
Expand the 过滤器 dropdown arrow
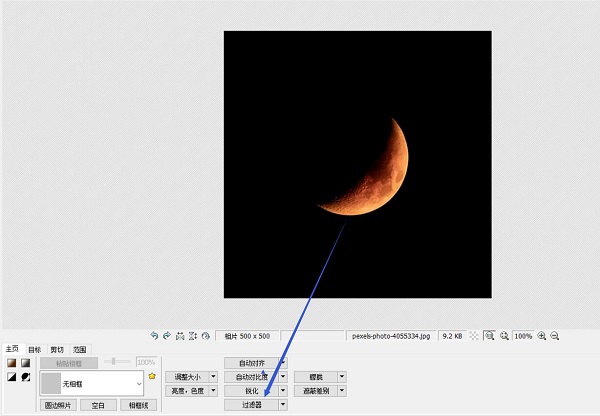click(283, 405)
